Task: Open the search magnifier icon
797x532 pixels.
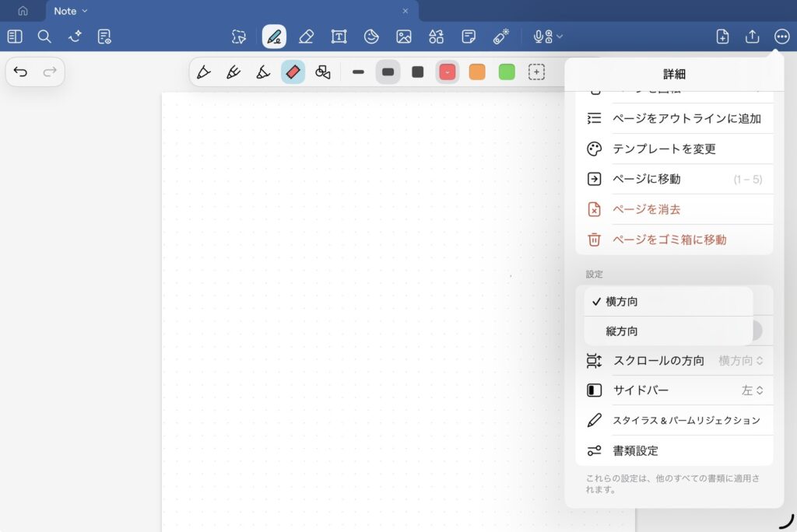Action: click(44, 37)
